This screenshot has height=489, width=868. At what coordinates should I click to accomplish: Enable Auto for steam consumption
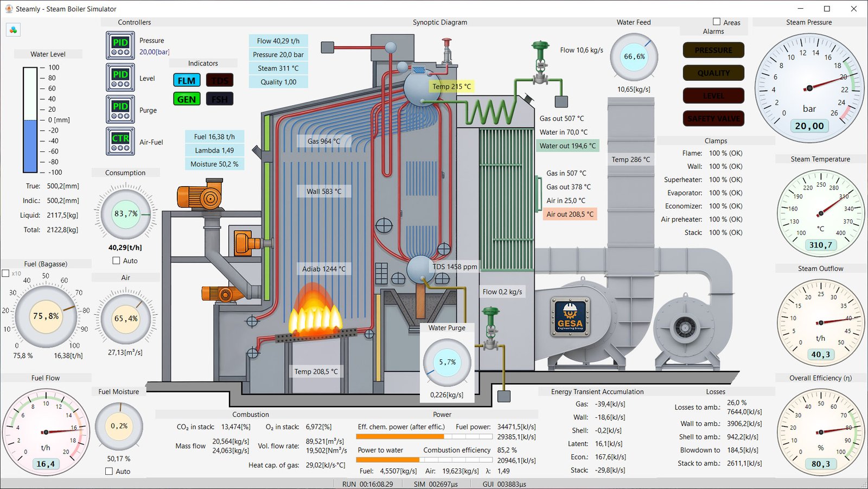pos(116,261)
